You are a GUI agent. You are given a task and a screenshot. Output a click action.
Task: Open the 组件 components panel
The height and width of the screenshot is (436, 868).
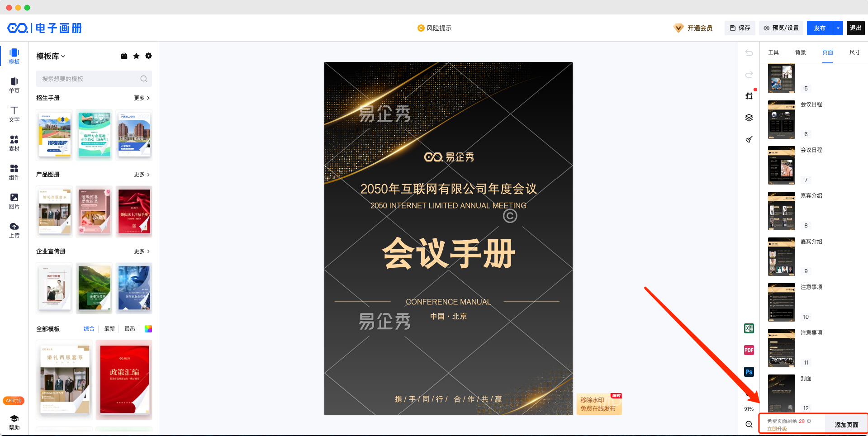pos(14,172)
